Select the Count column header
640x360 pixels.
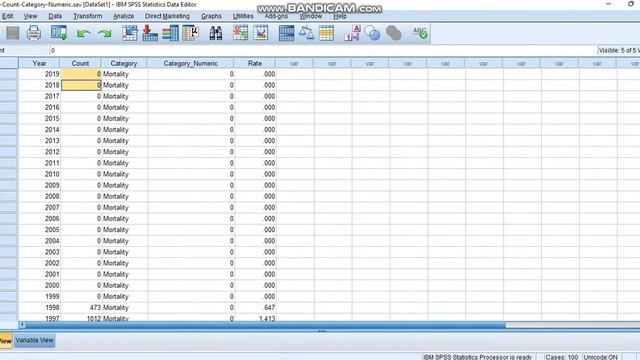80,63
